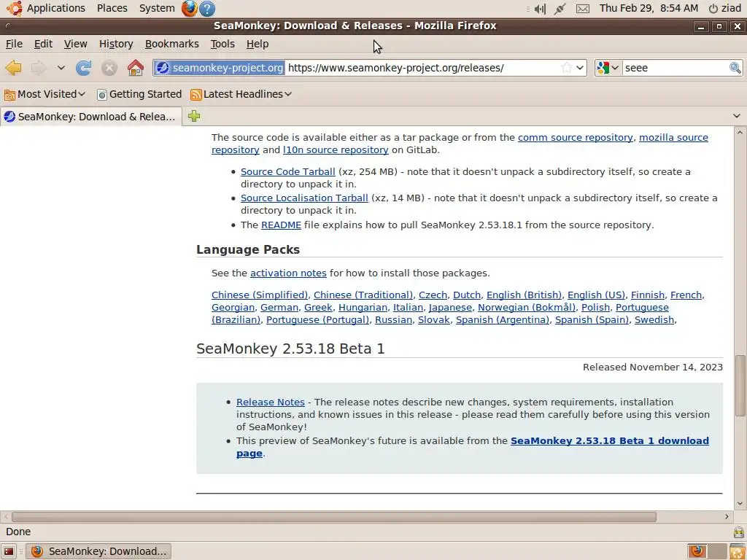Click the SeaMonkey Download taskbar button
This screenshot has height=560, width=747.
click(98, 551)
